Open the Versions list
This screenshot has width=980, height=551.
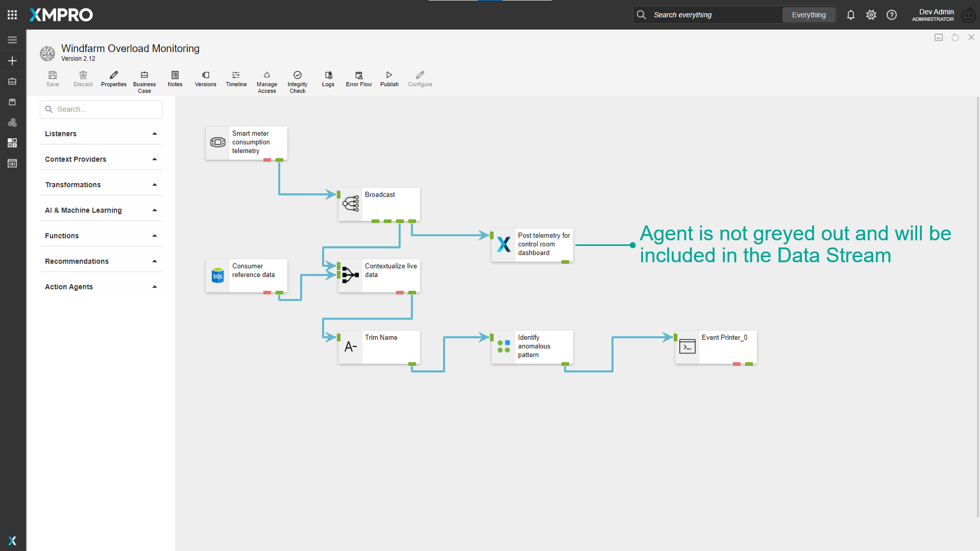coord(205,79)
